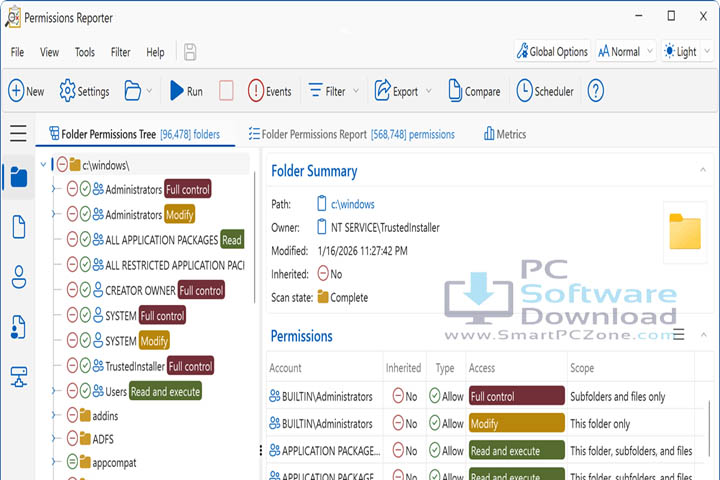This screenshot has height=480, width=720.
Task: Switch to Folder Permissions Tree tab
Action: click(x=135, y=134)
